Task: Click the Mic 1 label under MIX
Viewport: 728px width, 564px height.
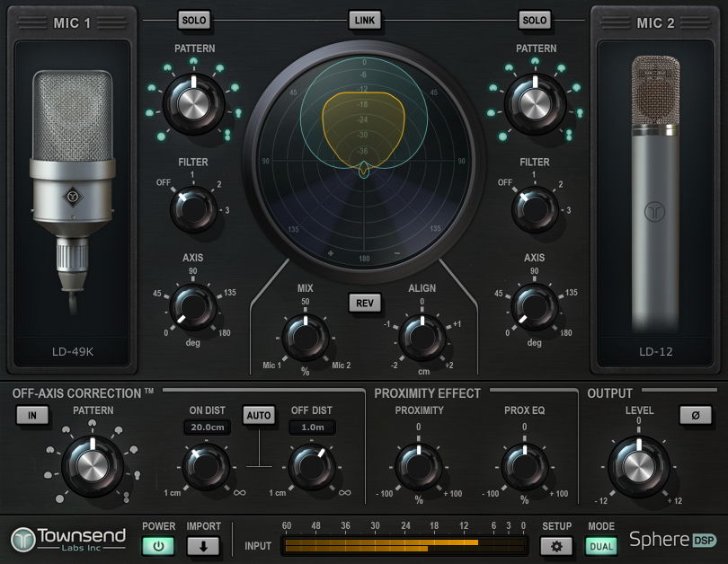Action: tap(272, 366)
